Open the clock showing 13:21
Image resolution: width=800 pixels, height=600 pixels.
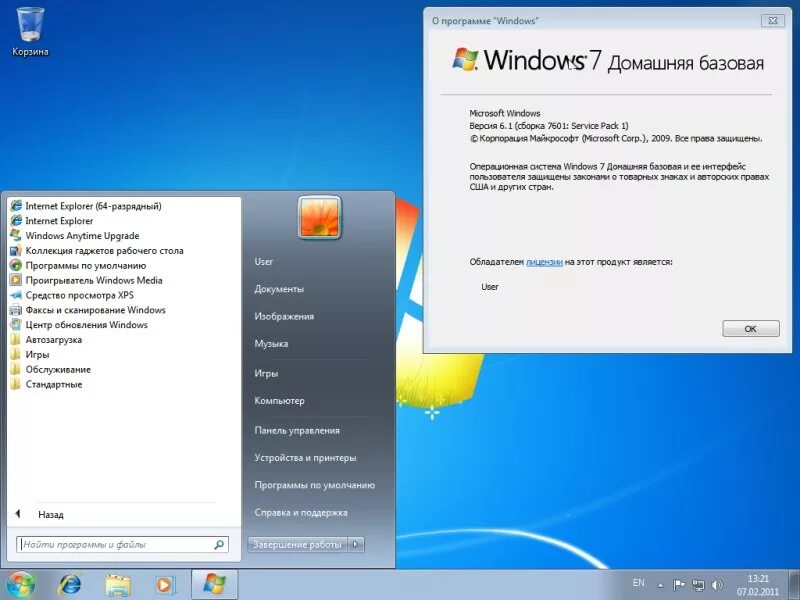pos(758,585)
